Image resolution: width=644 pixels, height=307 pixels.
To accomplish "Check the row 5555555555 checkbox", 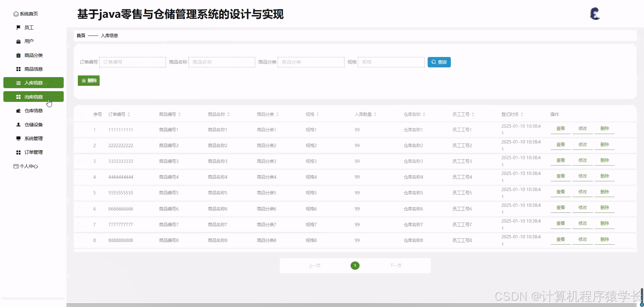I will (x=80, y=193).
